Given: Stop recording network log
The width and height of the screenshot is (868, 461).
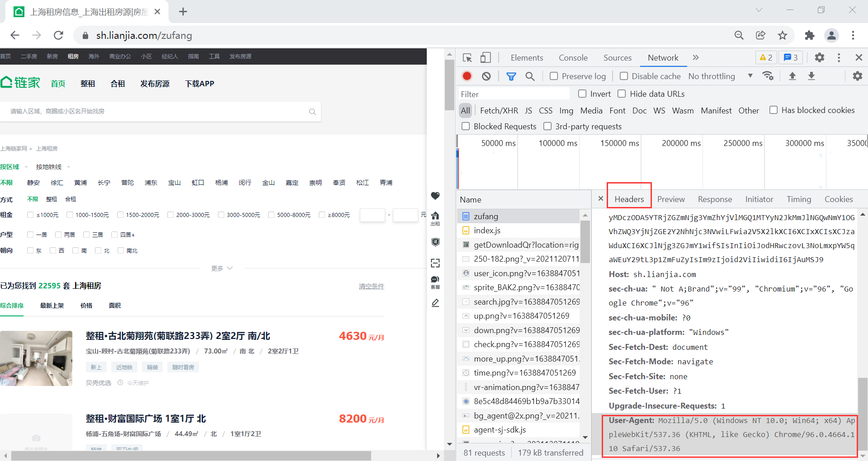Looking at the screenshot, I should click(467, 76).
